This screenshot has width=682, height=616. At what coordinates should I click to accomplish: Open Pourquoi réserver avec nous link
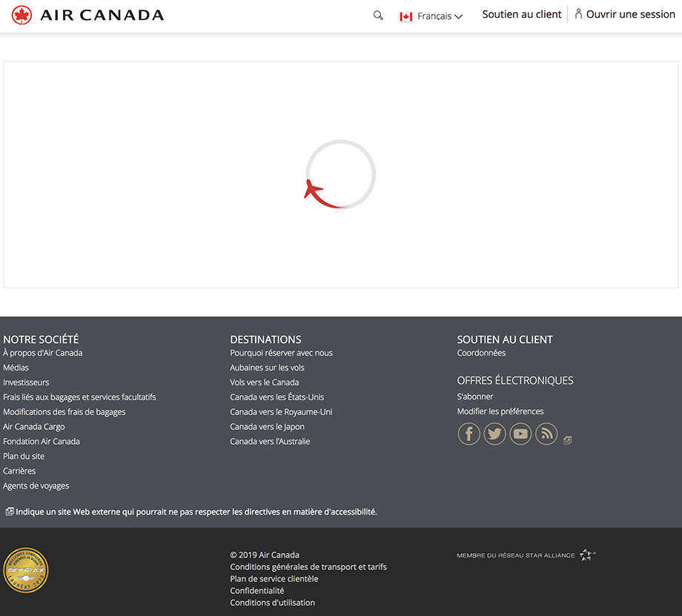tap(281, 353)
